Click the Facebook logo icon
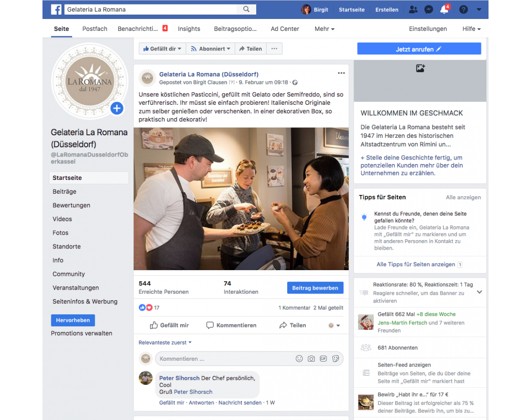The width and height of the screenshot is (531, 420). pyautogui.click(x=56, y=9)
